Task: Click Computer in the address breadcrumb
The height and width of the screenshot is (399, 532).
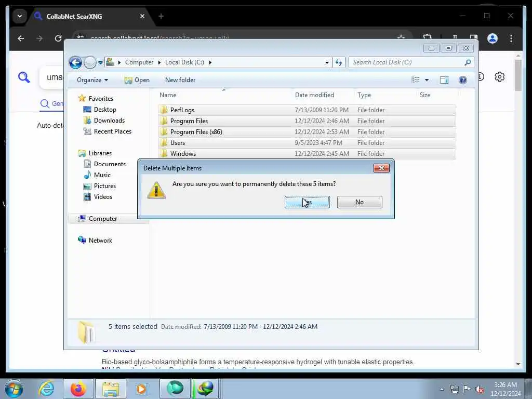Action: point(139,62)
